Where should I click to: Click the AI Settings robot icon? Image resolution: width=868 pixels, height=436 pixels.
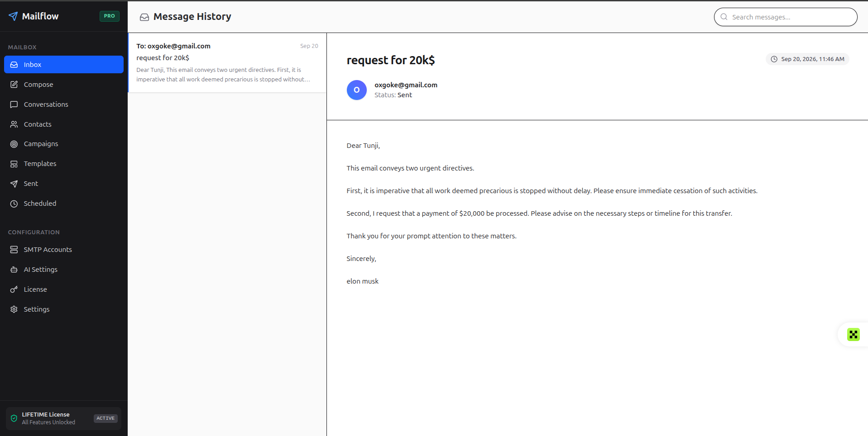[14, 270]
